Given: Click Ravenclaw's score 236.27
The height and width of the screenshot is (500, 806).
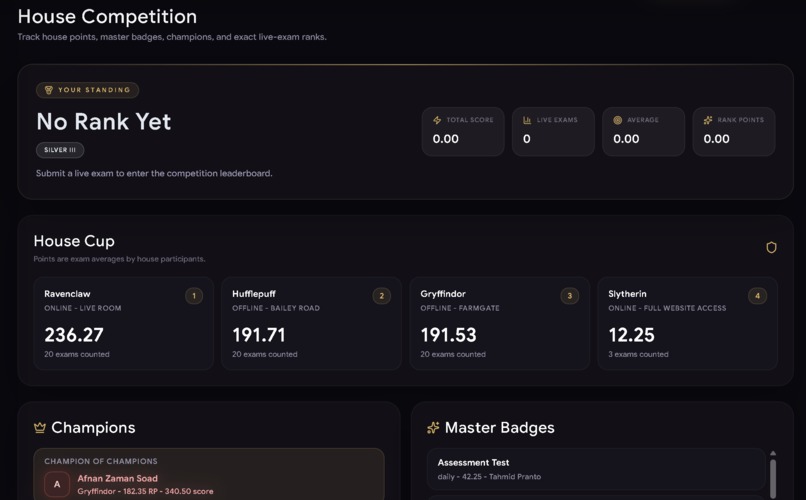Looking at the screenshot, I should 74,335.
